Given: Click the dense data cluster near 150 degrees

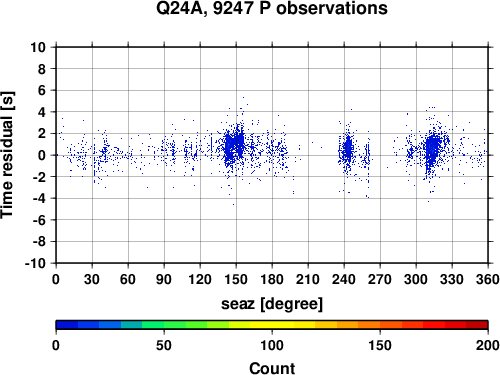Looking at the screenshot, I should [x=234, y=145].
